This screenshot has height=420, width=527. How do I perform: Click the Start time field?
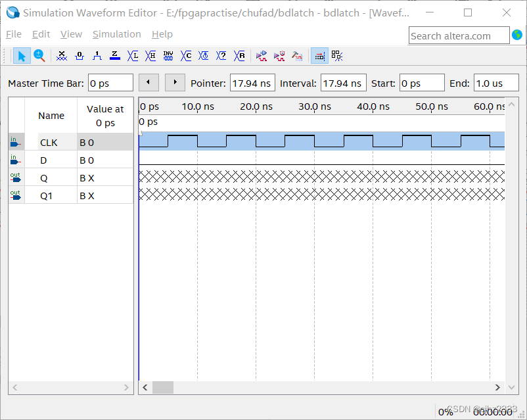coord(422,83)
